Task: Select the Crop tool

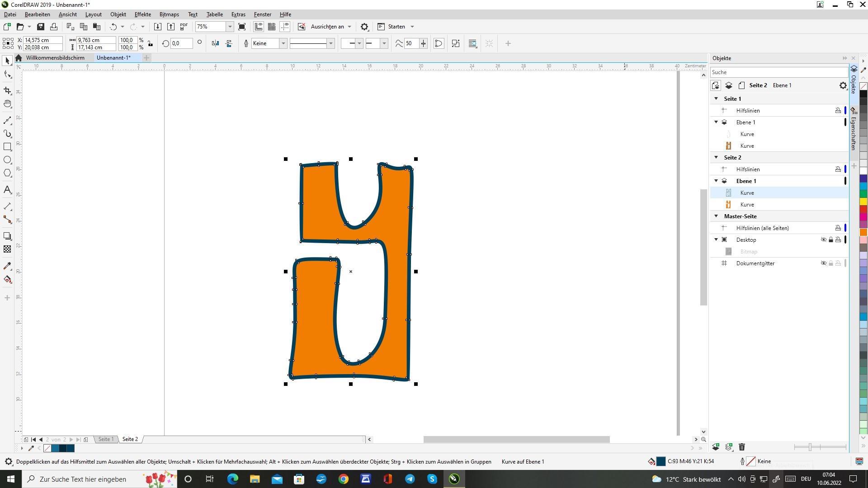Action: pos(7,90)
